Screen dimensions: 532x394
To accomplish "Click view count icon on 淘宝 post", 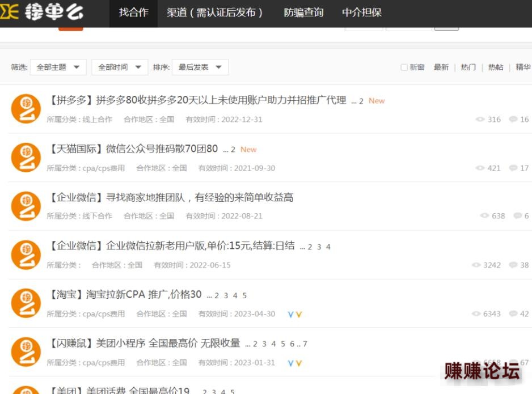I will click(476, 313).
